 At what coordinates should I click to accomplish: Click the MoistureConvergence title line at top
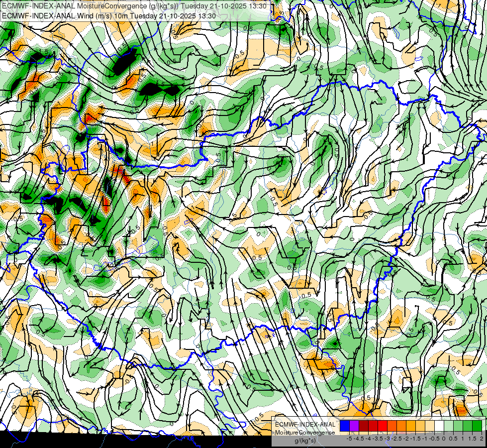(134, 6)
